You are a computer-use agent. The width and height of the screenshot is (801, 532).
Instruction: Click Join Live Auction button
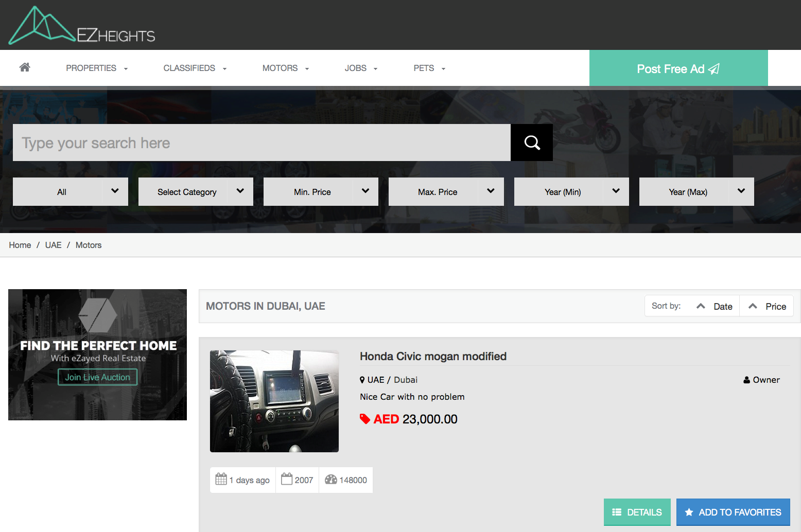(97, 377)
